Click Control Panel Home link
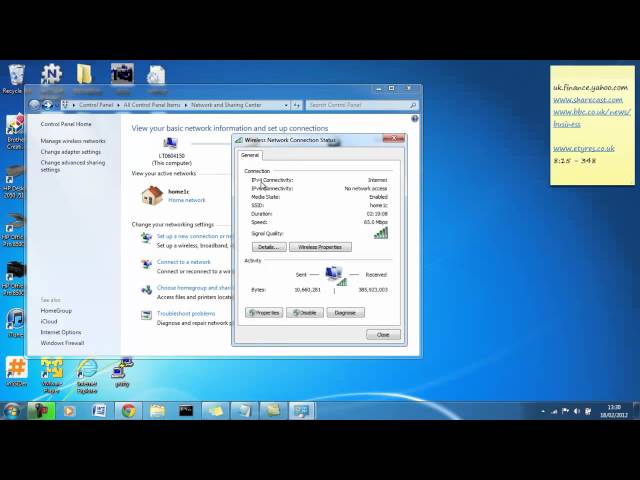This screenshot has height=480, width=640. coord(66,124)
